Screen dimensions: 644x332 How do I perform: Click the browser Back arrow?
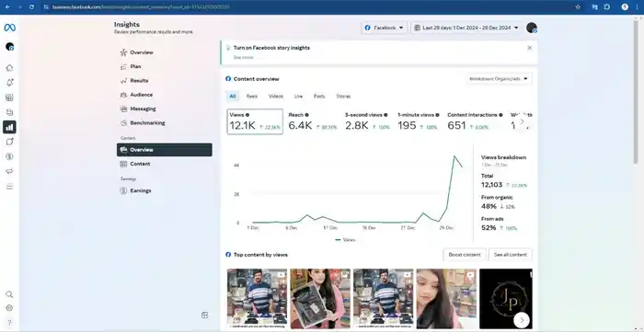pos(7,7)
